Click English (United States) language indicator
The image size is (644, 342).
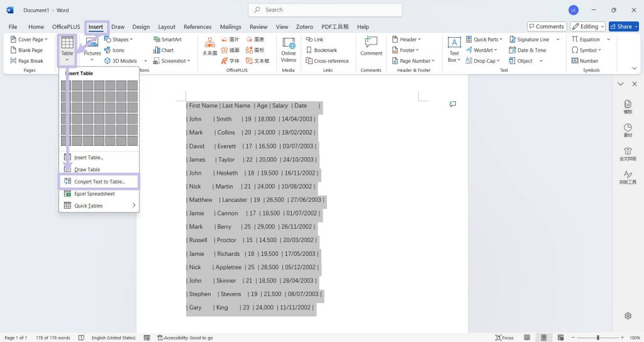point(113,338)
